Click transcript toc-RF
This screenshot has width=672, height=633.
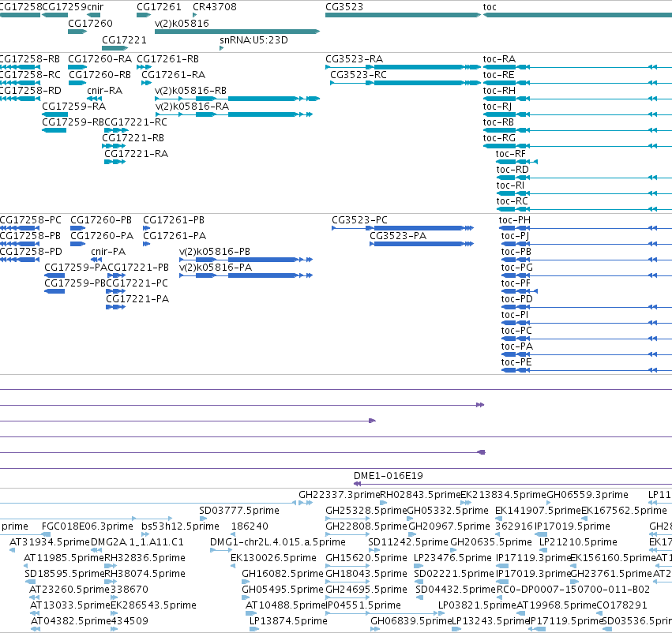(517, 162)
